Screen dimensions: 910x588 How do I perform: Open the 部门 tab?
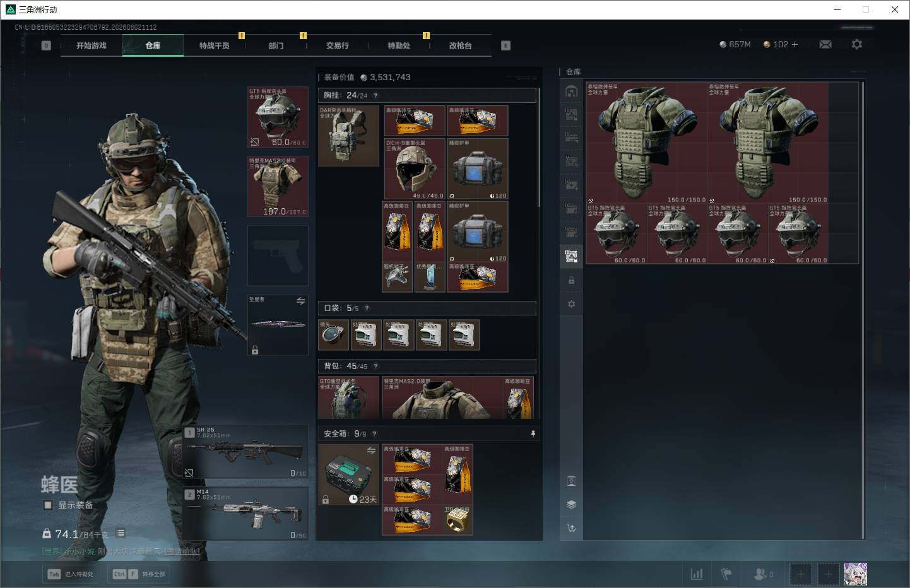(x=276, y=45)
